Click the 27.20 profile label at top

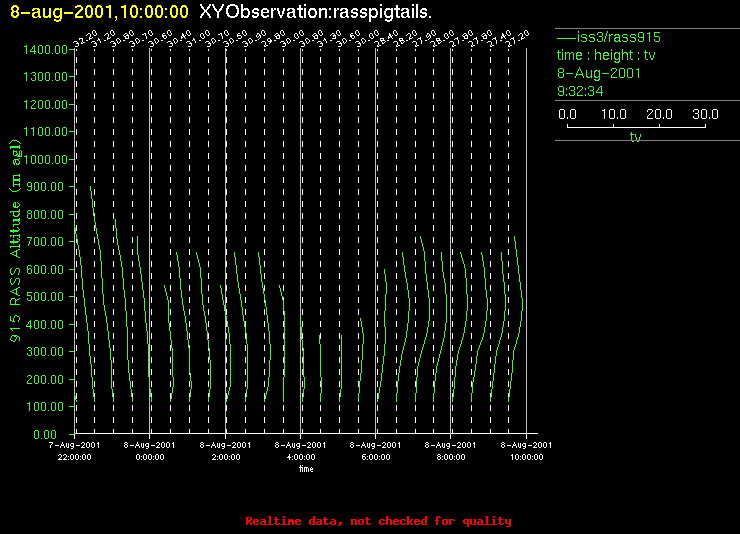(x=518, y=38)
